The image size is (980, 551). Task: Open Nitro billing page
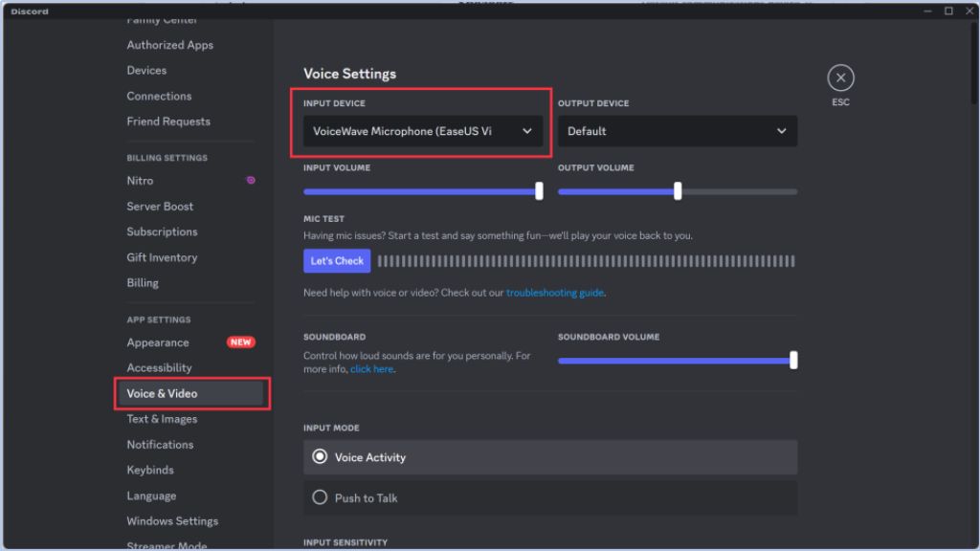[140, 181]
